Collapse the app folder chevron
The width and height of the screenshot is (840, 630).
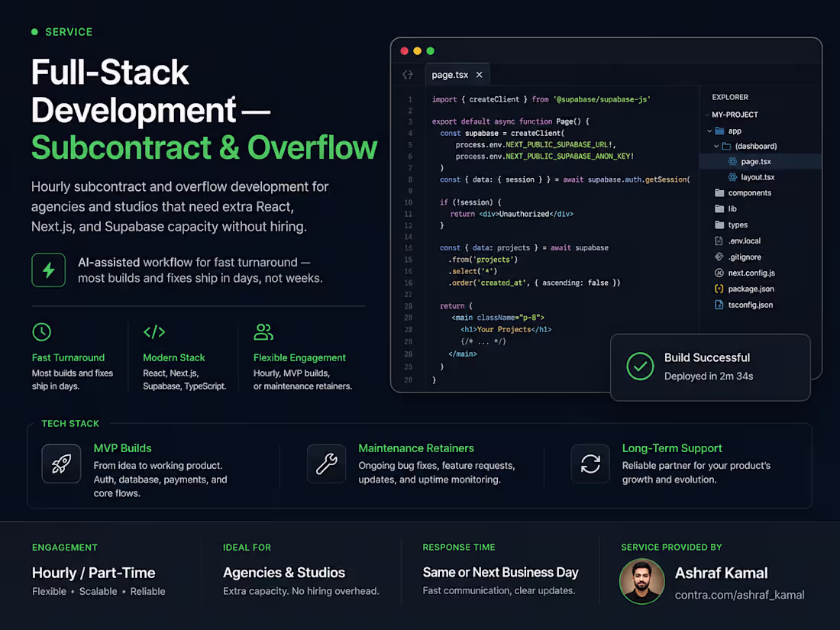tap(709, 131)
